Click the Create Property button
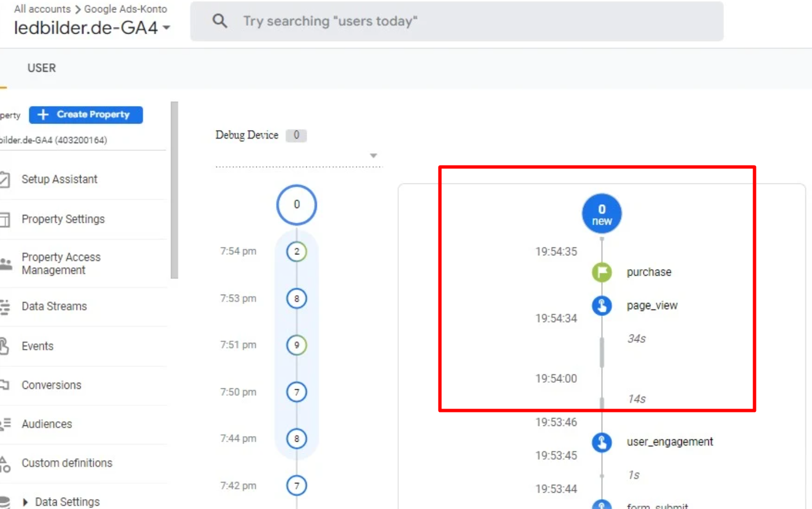This screenshot has height=509, width=812. coord(86,114)
